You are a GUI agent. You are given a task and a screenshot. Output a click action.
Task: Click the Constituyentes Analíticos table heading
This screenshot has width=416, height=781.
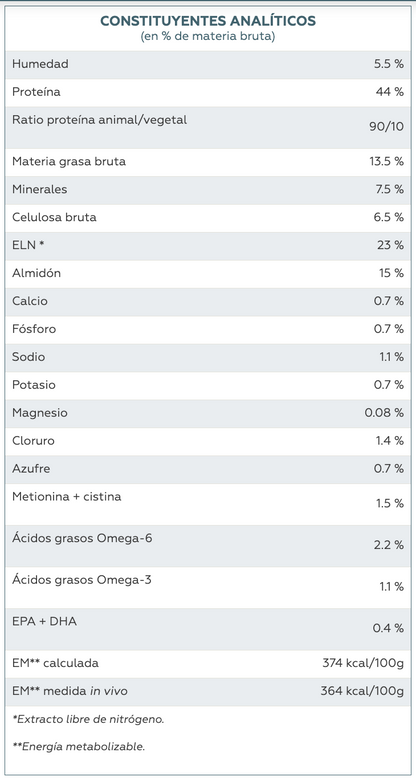coord(208,21)
